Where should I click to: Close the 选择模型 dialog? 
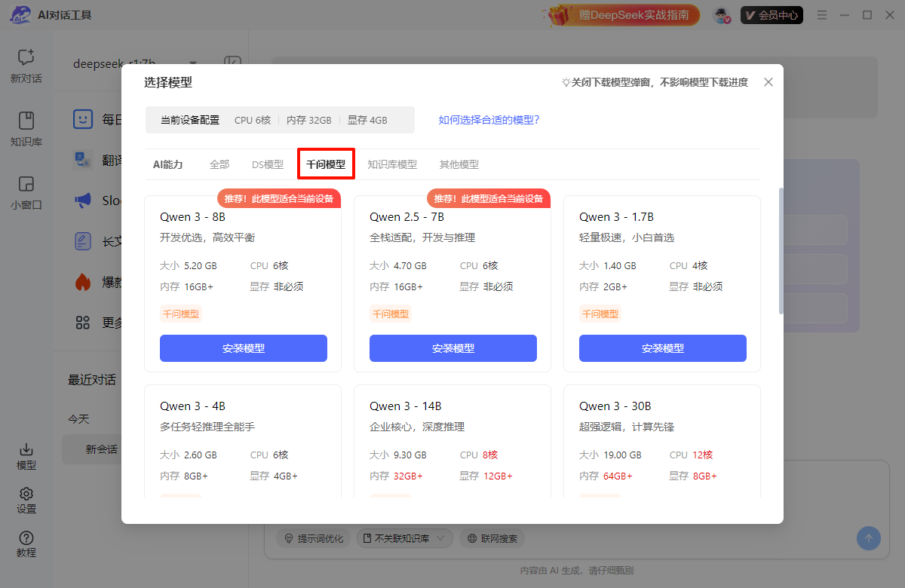point(768,82)
